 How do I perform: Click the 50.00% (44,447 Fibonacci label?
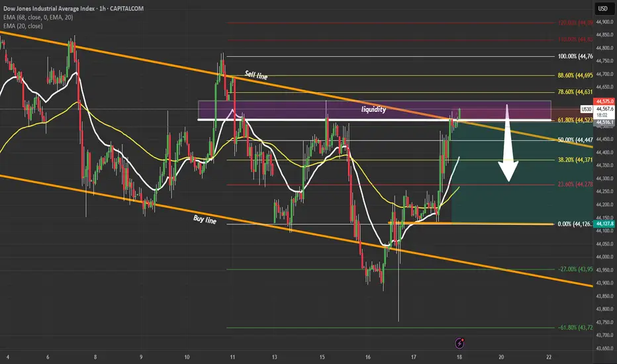pyautogui.click(x=575, y=140)
